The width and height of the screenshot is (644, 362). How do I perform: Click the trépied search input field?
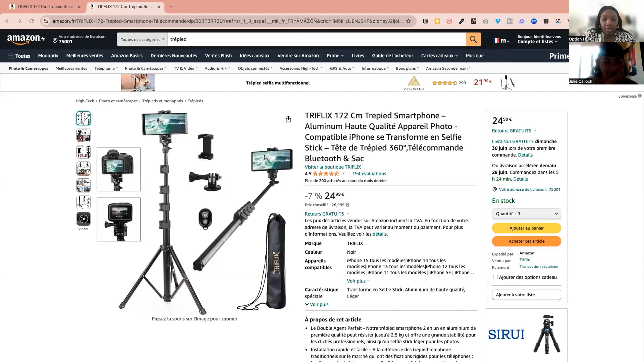317,39
